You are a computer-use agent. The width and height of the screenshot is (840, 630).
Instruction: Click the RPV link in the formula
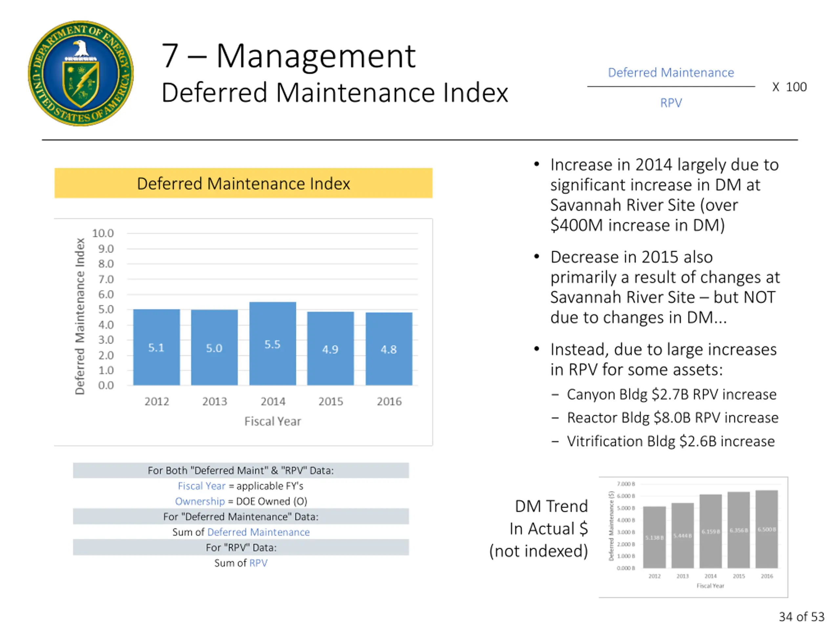[x=671, y=103]
